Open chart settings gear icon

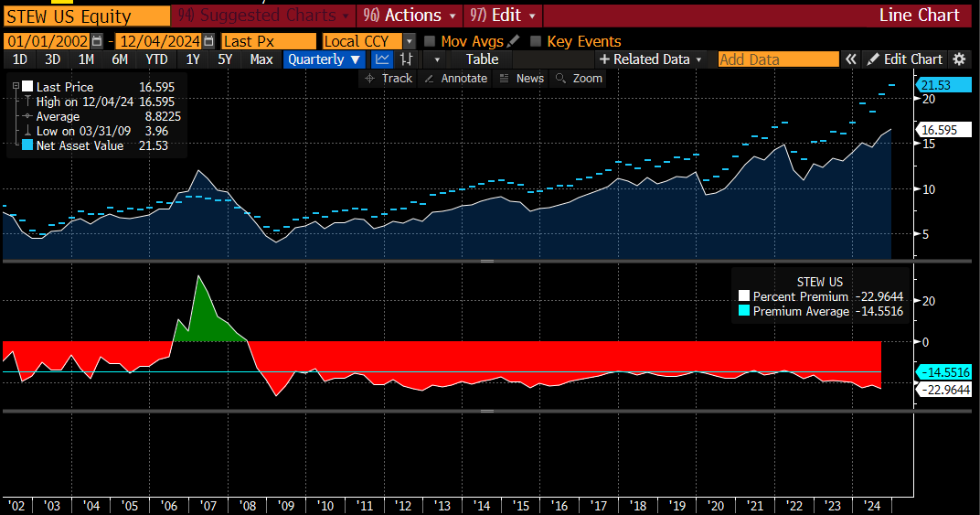point(959,59)
